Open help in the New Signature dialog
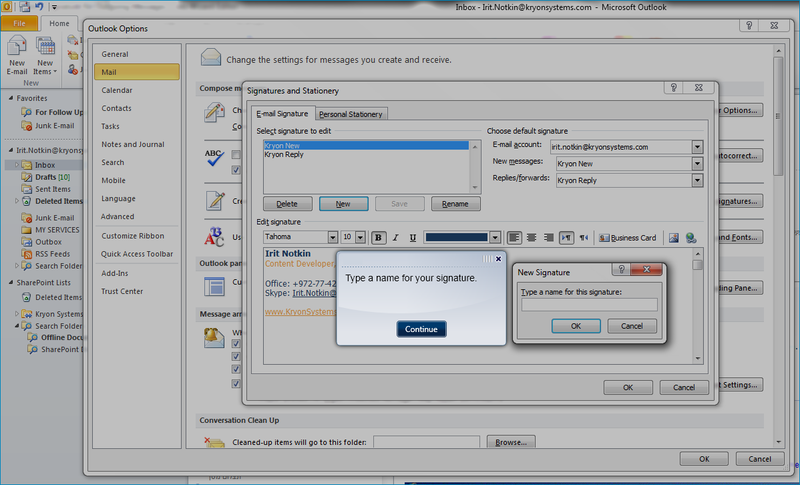800x485 pixels. [x=621, y=269]
